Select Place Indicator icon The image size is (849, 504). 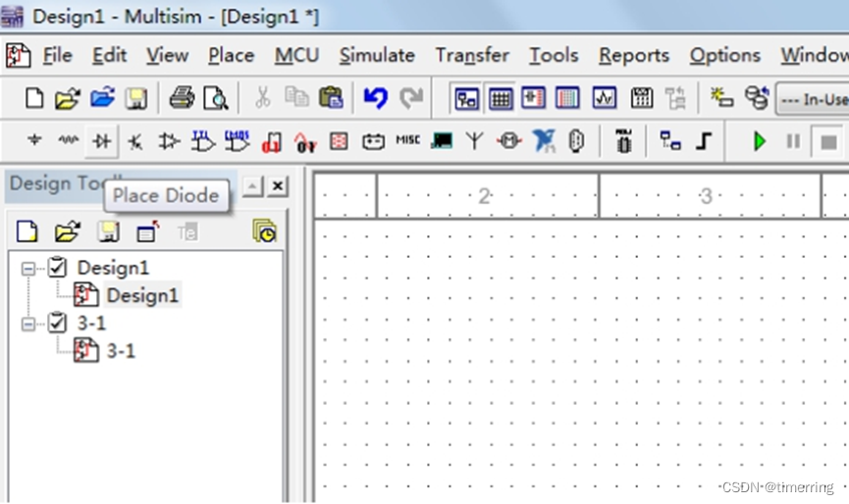(x=339, y=141)
